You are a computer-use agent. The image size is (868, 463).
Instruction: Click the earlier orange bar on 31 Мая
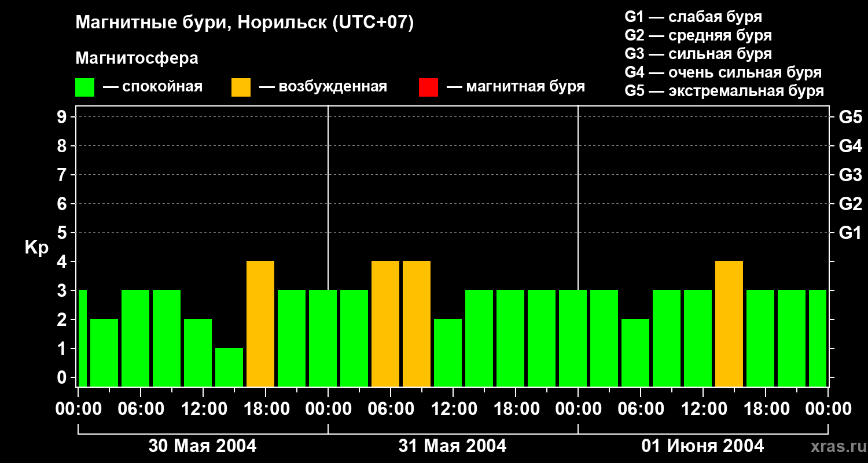385,324
